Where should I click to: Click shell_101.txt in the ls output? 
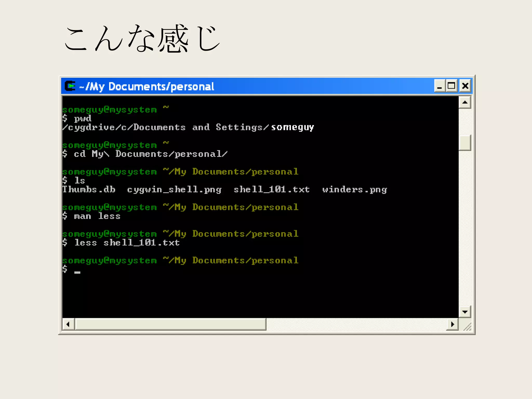(x=272, y=189)
